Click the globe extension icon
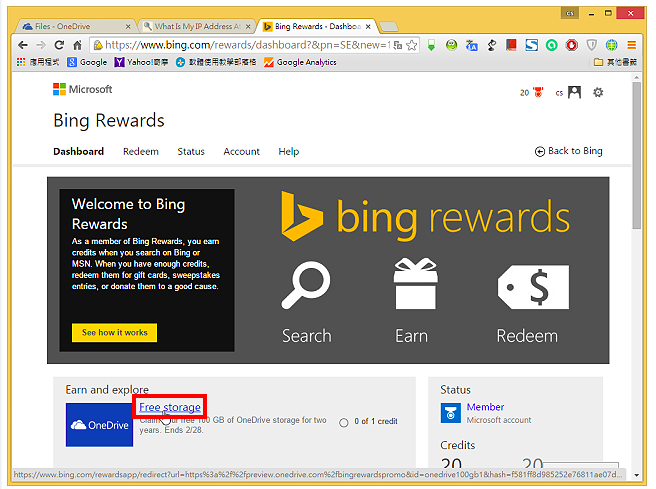Screen dimensions: 656x489 coord(612,45)
